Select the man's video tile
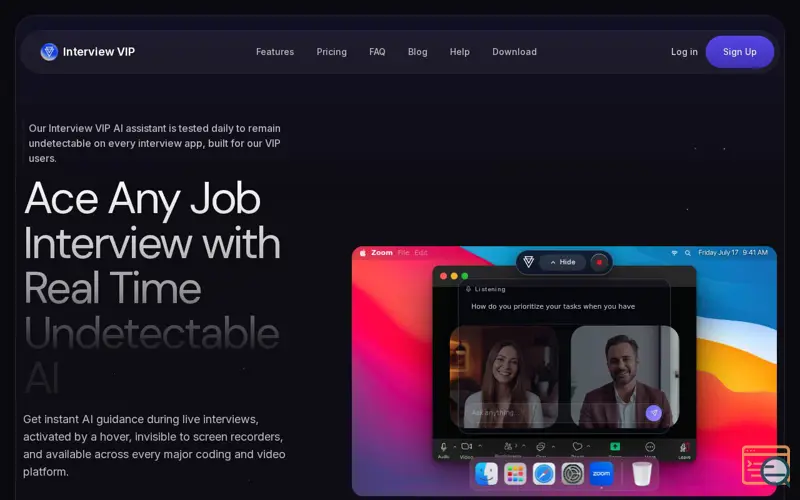This screenshot has height=500, width=800. 624,377
